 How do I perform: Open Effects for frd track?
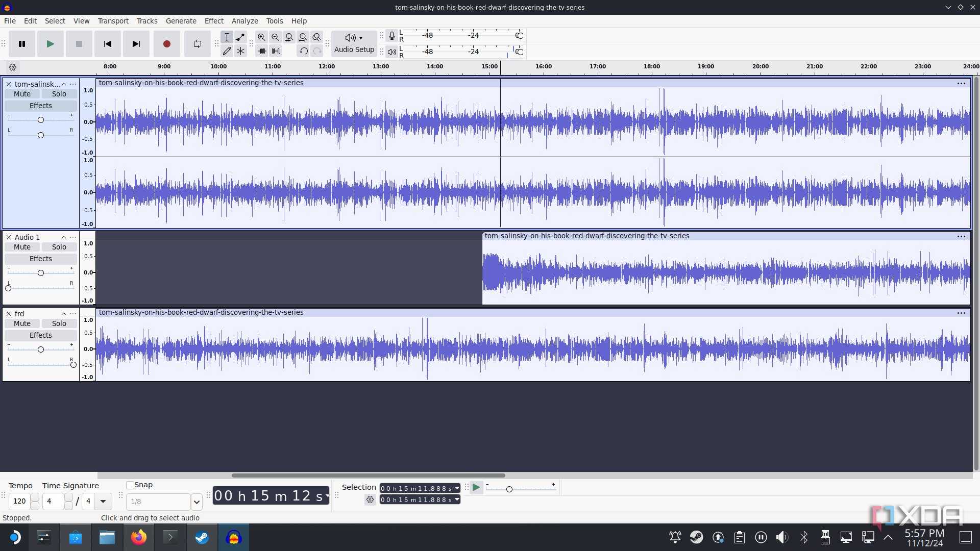(41, 335)
